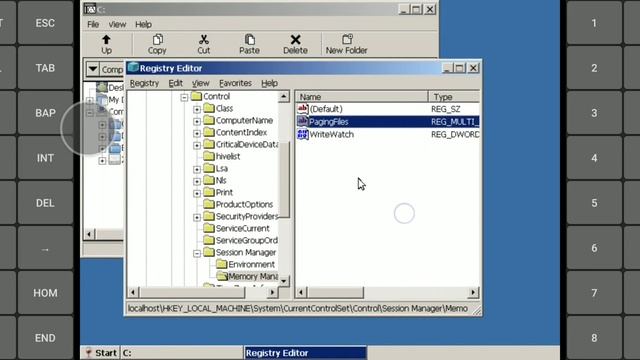Screen dimensions: 640x360
Task: Click tree pane scroll down arrow
Action: click(x=284, y=281)
